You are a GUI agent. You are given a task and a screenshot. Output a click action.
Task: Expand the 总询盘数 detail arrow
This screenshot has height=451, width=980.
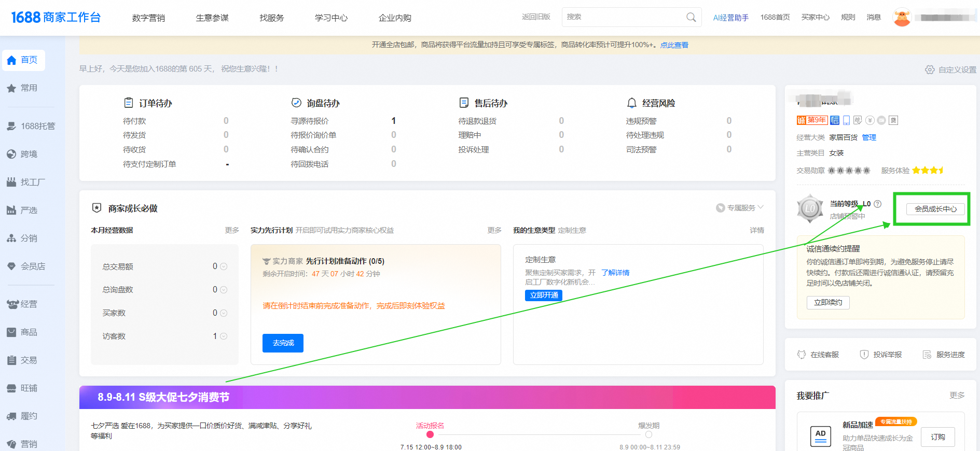224,290
